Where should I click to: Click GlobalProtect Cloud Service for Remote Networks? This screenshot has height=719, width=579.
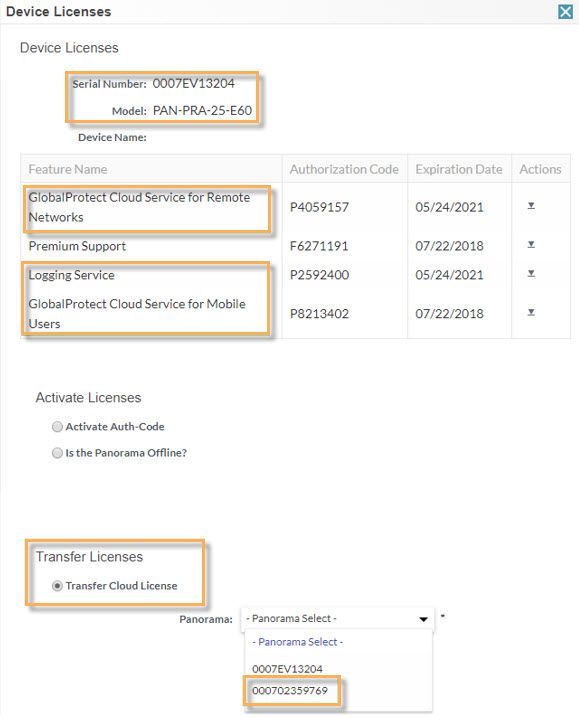[139, 207]
